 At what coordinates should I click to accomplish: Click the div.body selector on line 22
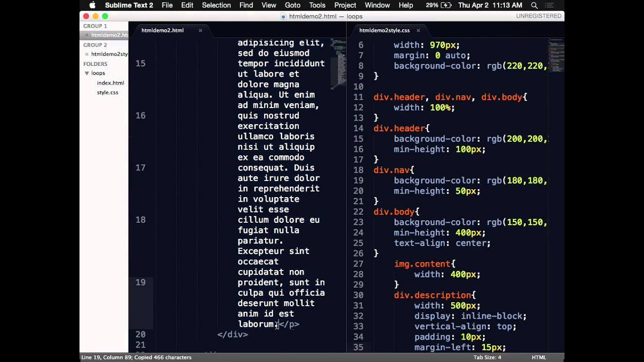[394, 212]
